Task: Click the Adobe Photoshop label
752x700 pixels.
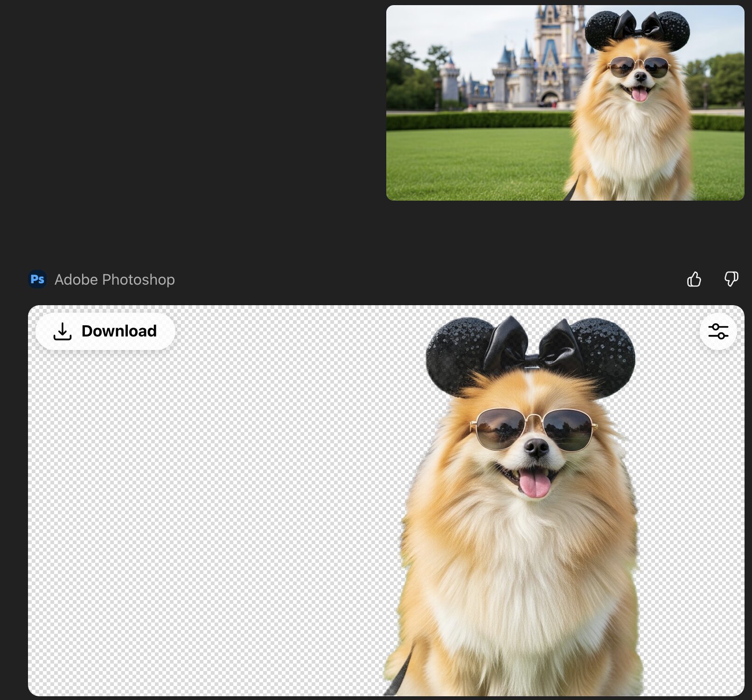Action: click(115, 280)
